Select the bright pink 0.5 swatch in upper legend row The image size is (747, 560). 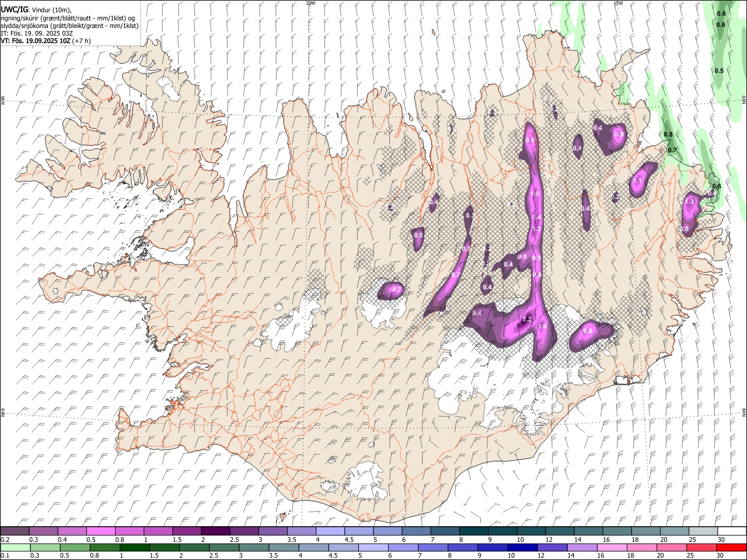(101, 531)
